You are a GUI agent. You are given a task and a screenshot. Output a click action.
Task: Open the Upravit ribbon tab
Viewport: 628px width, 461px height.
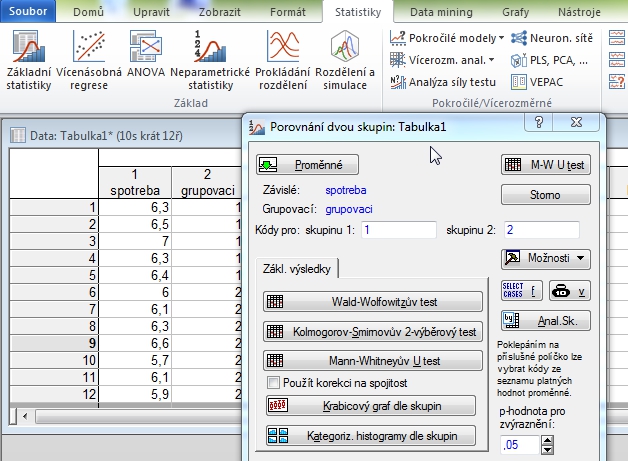[x=151, y=12]
